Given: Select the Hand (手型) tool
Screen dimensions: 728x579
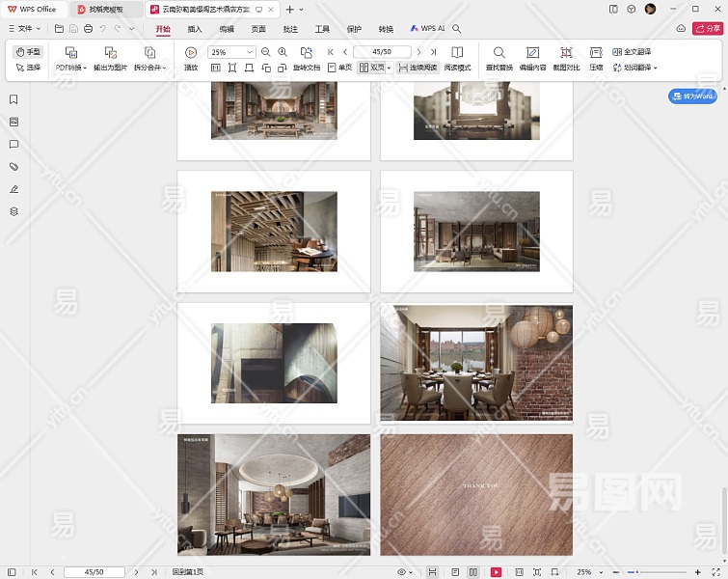Looking at the screenshot, I should [x=28, y=52].
